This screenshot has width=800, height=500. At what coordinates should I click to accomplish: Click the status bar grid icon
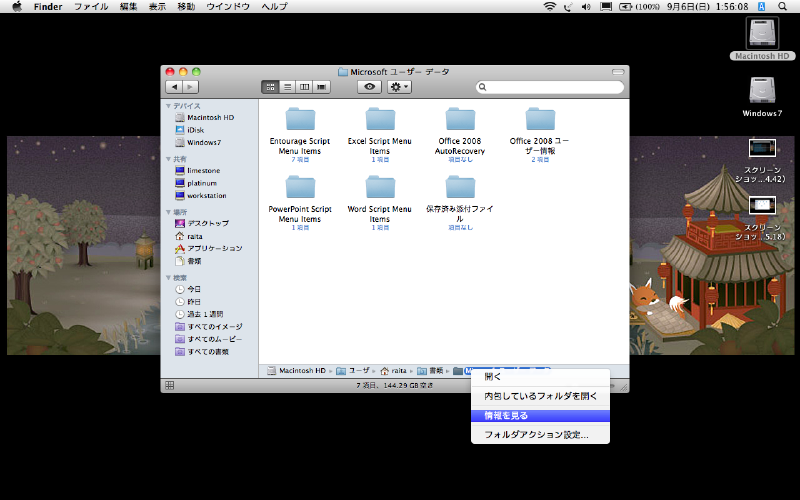pyautogui.click(x=170, y=386)
